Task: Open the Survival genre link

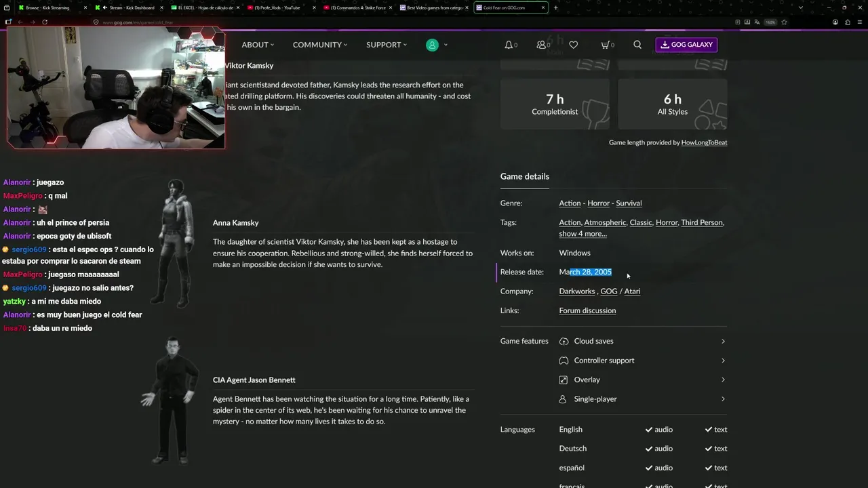Action: pos(629,203)
